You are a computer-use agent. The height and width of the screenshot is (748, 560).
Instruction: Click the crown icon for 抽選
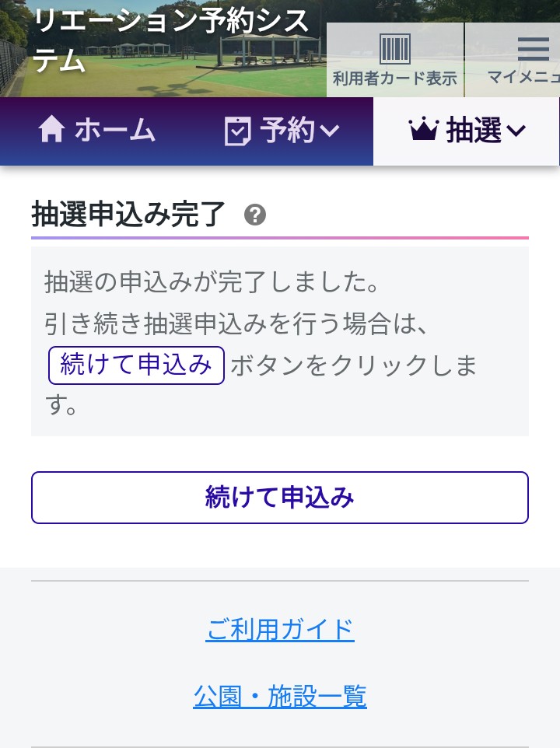[x=424, y=131]
